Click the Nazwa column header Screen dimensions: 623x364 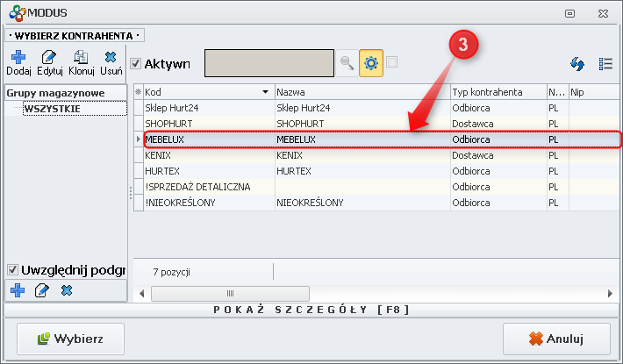point(362,92)
